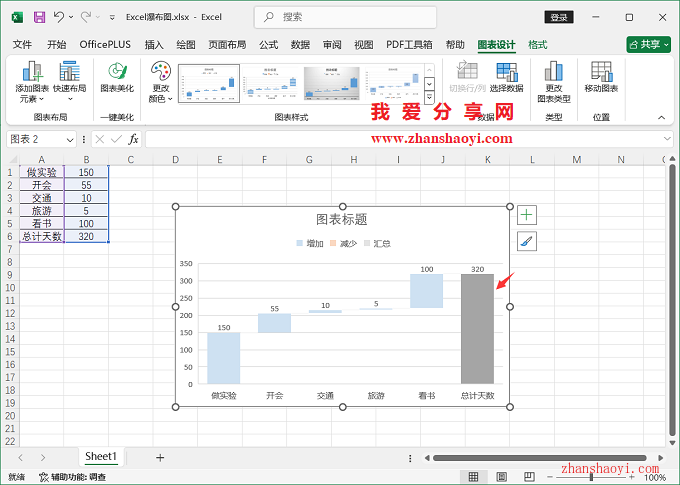Click the insert function fx icon
This screenshot has width=680, height=485.
(x=133, y=139)
